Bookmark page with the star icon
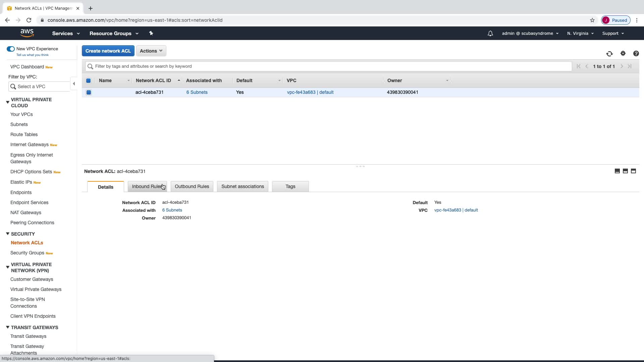Image resolution: width=644 pixels, height=362 pixels. tap(592, 20)
